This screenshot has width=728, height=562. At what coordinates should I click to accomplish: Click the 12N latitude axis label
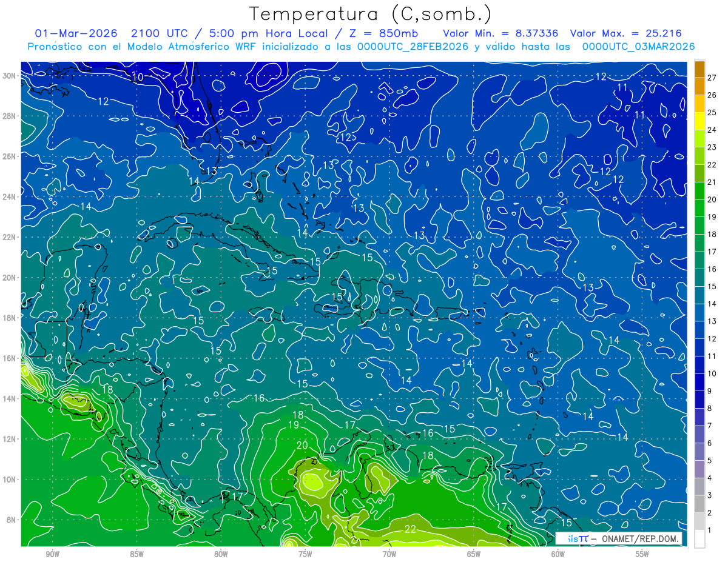pos(10,439)
